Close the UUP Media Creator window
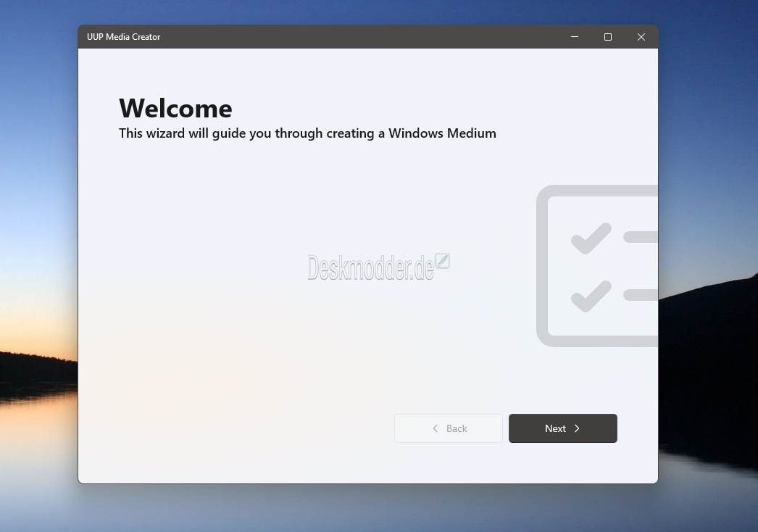Image resolution: width=758 pixels, height=532 pixels. click(641, 37)
